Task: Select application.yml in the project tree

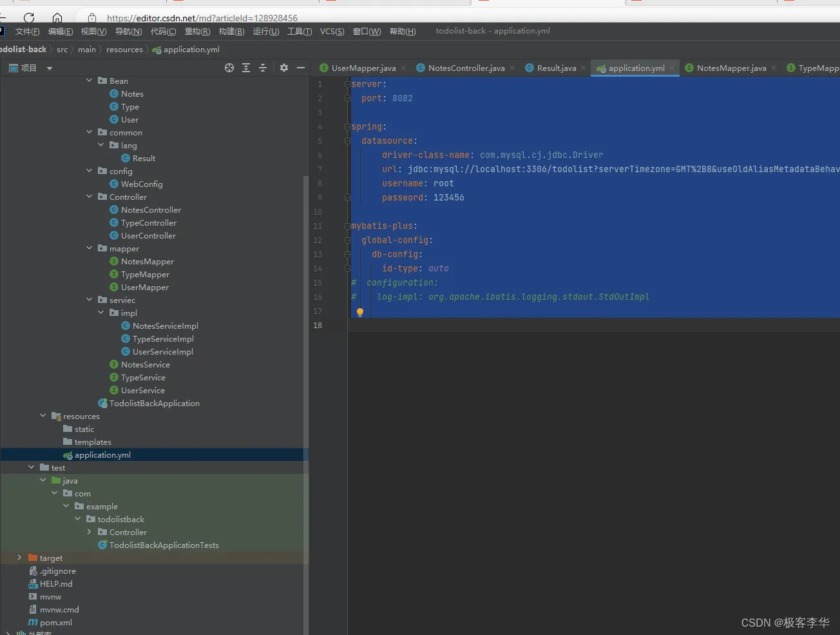Action: coord(102,455)
